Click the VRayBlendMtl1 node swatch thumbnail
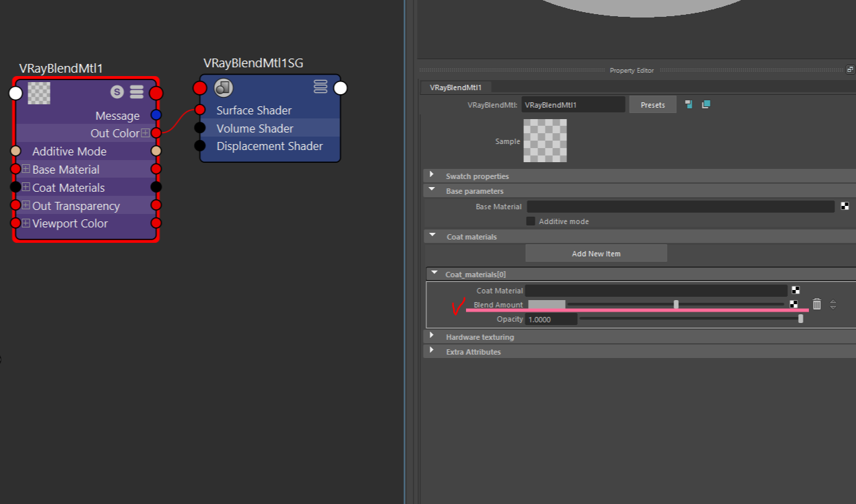The image size is (856, 504). click(x=39, y=93)
